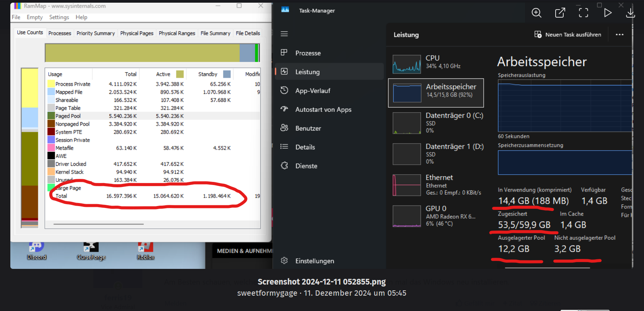Switch to the Priority Summary tab

[x=96, y=33]
